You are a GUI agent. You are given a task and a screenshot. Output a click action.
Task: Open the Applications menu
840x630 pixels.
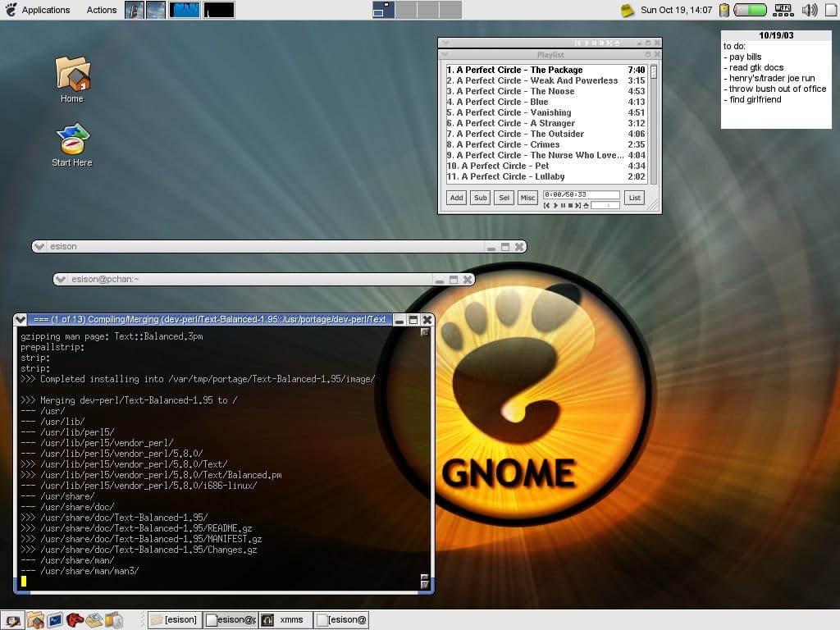[x=46, y=10]
